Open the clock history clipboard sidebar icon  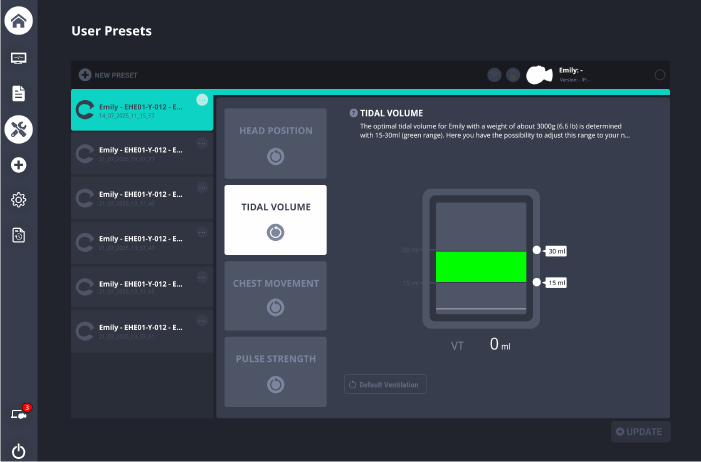18,235
